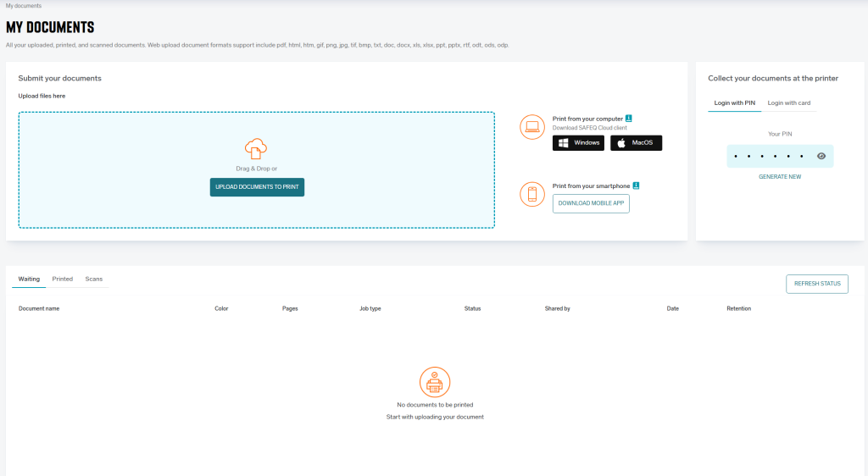Click the laptop icon for computer printing
Image resolution: width=868 pixels, height=476 pixels.
click(x=531, y=127)
